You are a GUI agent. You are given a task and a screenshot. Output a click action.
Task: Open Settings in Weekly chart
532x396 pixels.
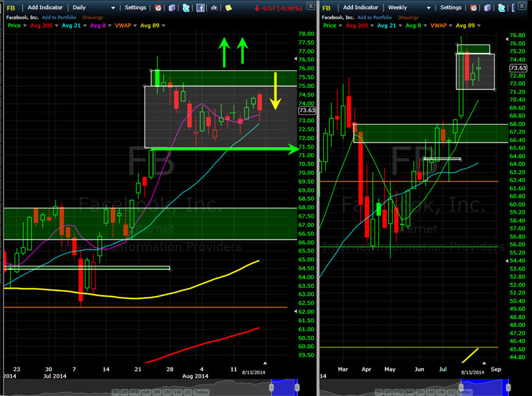point(451,7)
